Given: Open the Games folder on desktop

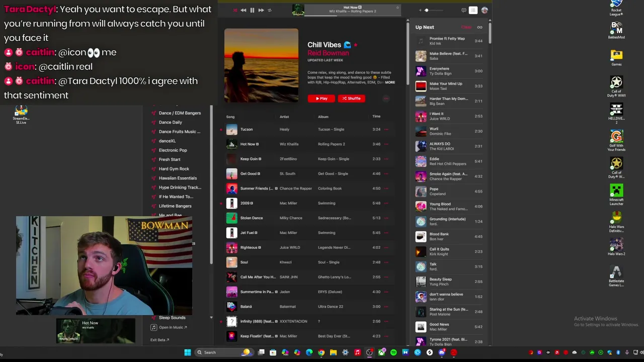Looking at the screenshot, I should coord(616,58).
